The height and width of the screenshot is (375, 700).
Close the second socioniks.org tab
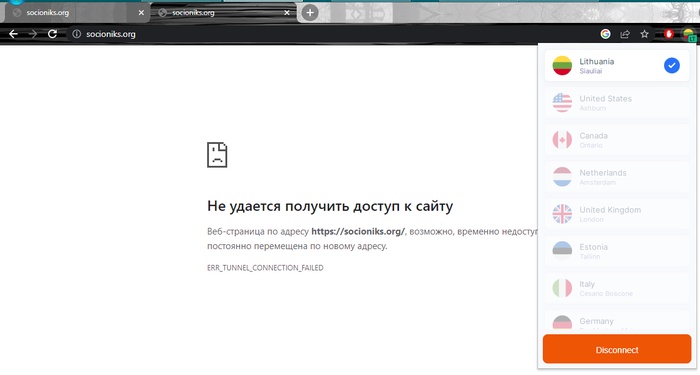[287, 12]
